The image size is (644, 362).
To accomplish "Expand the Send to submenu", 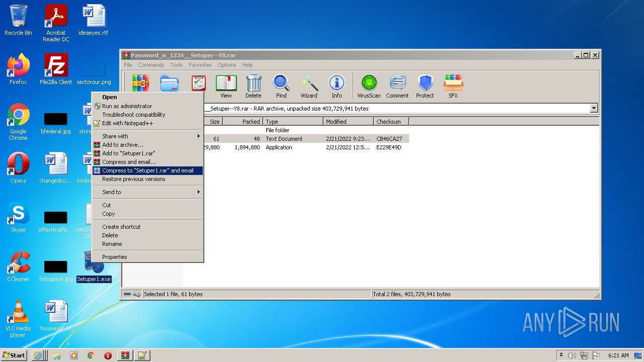I will [147, 192].
